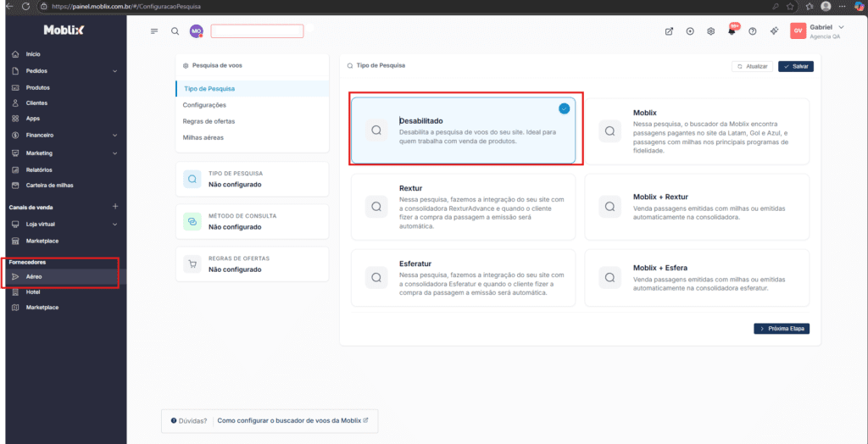The height and width of the screenshot is (444, 868).
Task: Open the Gabriel account dropdown
Action: 827,31
